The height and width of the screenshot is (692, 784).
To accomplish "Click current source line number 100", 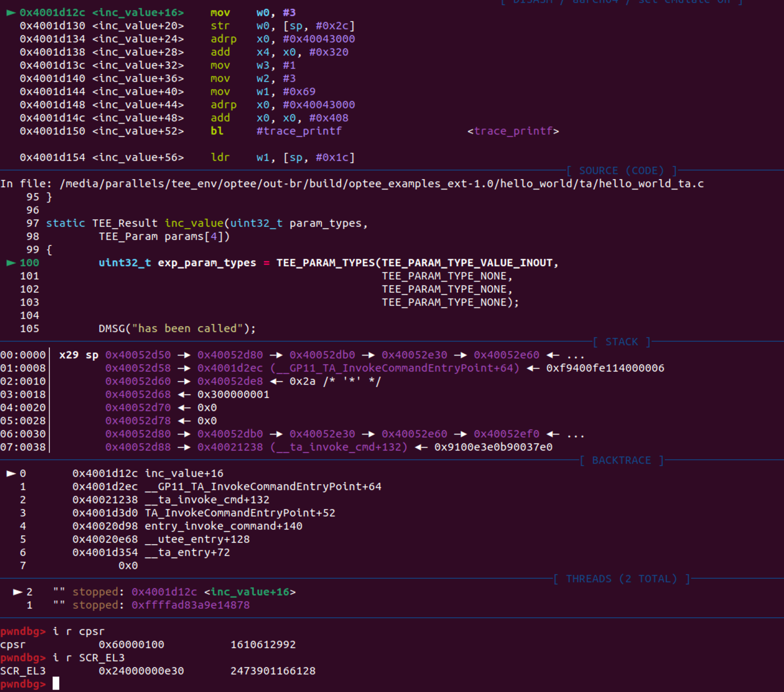I will (30, 263).
